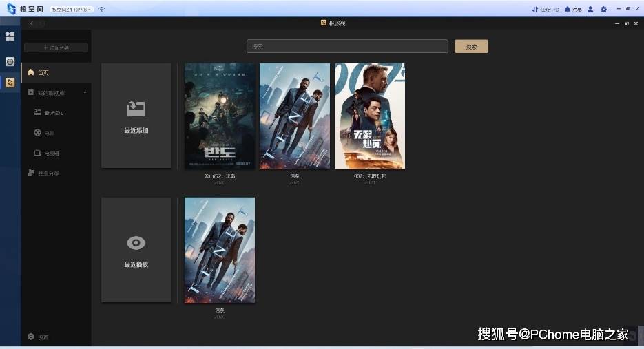This screenshot has height=349, width=644.
Task: Open the 任务中心 task center
Action: point(546,9)
